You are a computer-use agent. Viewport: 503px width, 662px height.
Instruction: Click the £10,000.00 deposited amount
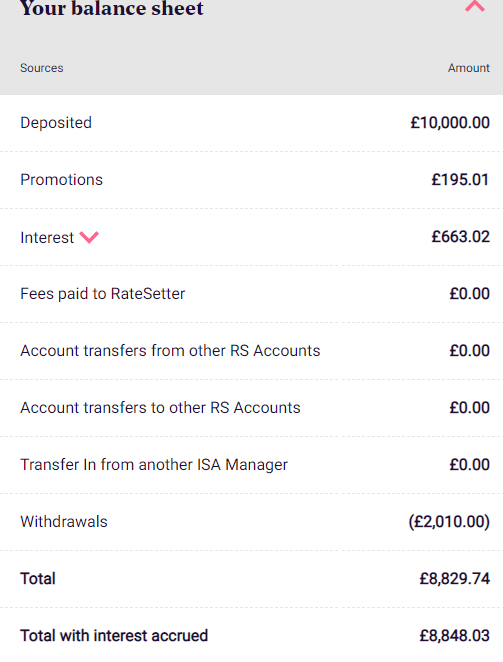click(450, 123)
